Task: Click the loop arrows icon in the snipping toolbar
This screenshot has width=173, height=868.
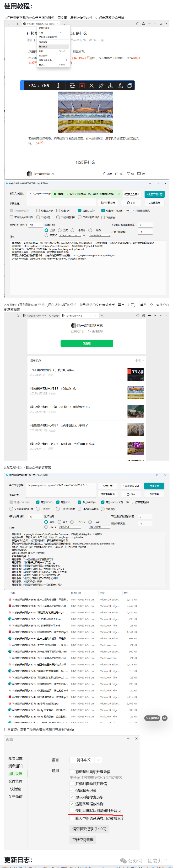Action: click(x=72, y=86)
